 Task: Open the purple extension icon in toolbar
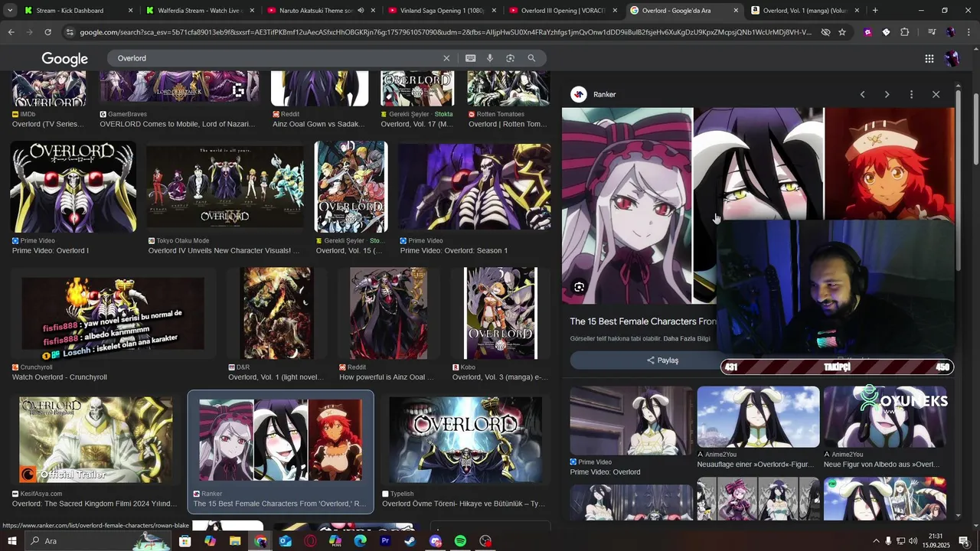pyautogui.click(x=867, y=32)
